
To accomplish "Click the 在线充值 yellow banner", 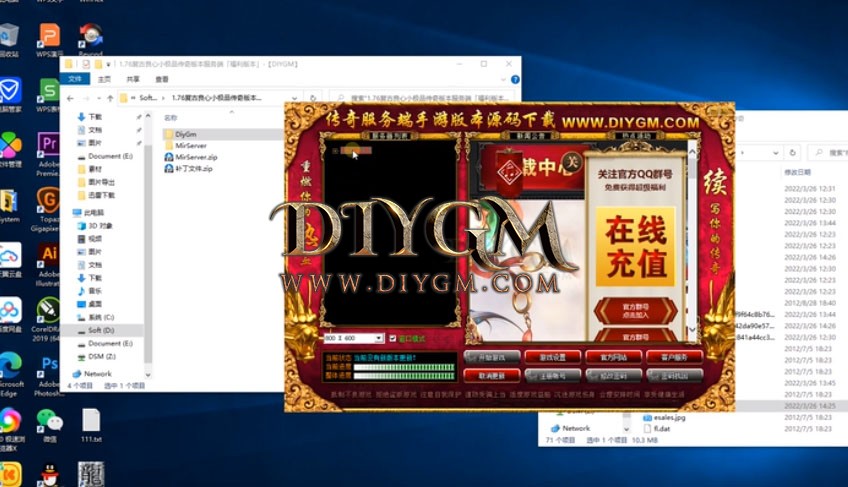I will [x=635, y=246].
